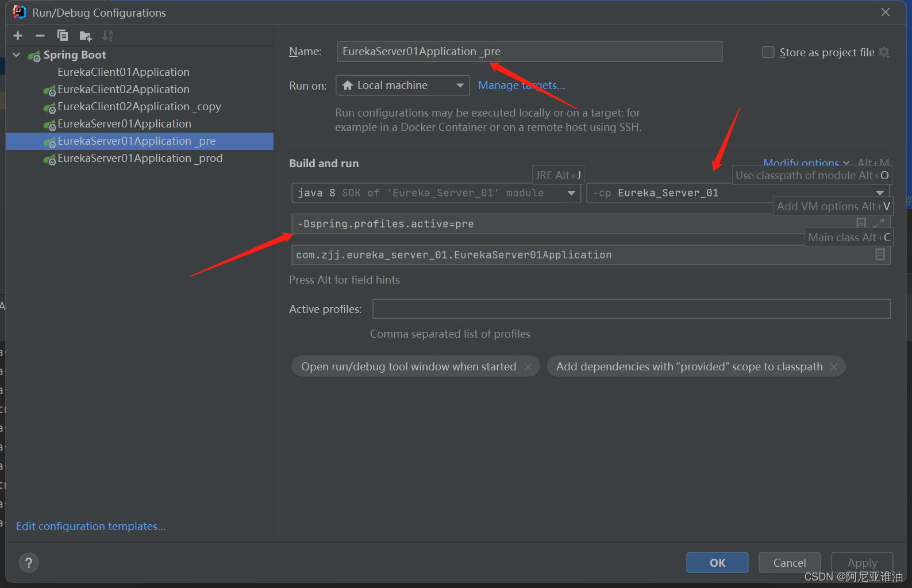This screenshot has width=912, height=588.
Task: Close the Run/Debug Configurations dialog
Action: [886, 12]
